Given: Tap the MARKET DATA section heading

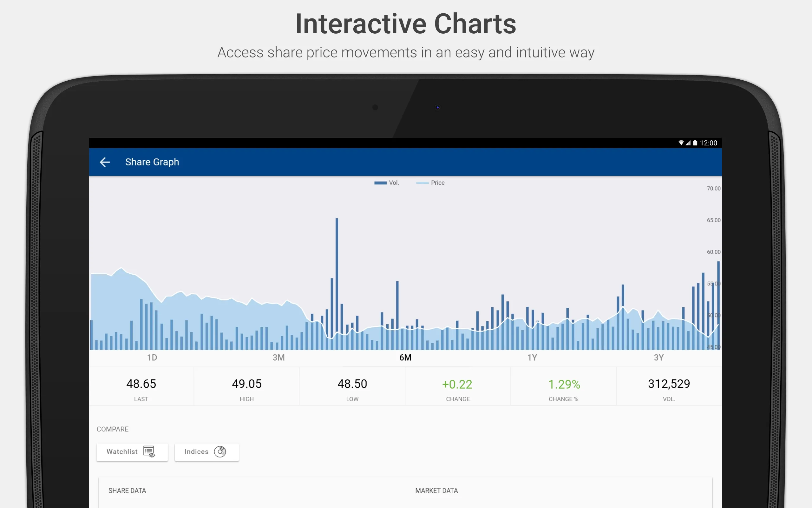Looking at the screenshot, I should pyautogui.click(x=436, y=491).
